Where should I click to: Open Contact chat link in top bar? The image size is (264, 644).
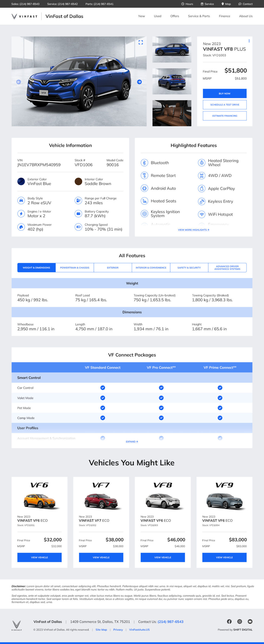(245, 4)
